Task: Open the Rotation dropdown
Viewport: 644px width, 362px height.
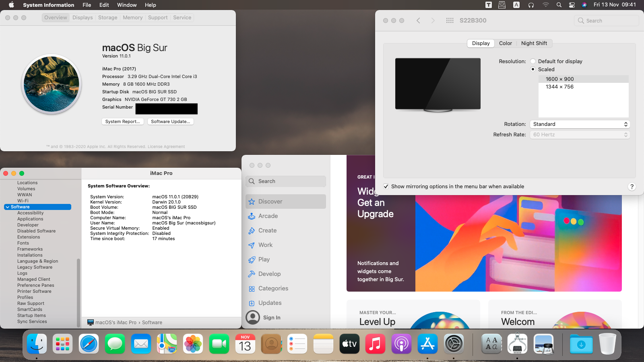Action: [x=580, y=124]
